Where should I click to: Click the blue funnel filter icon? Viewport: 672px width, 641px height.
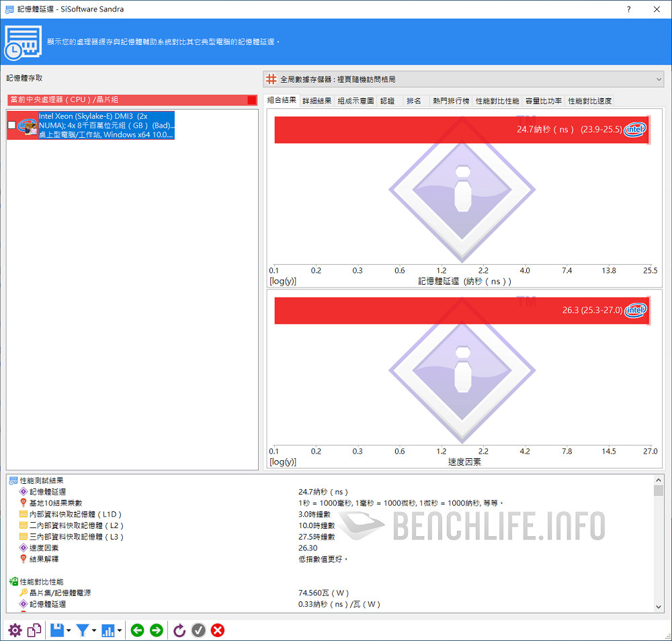coord(82,630)
